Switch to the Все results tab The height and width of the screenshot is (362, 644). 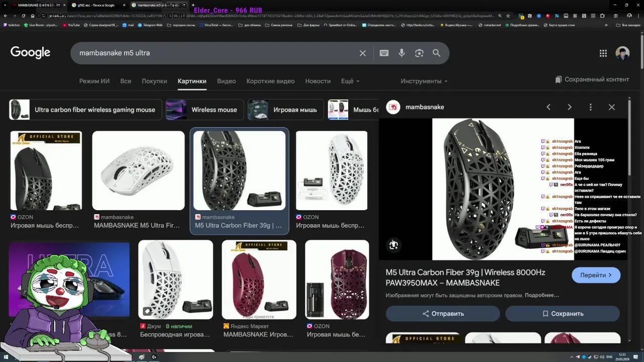(126, 81)
